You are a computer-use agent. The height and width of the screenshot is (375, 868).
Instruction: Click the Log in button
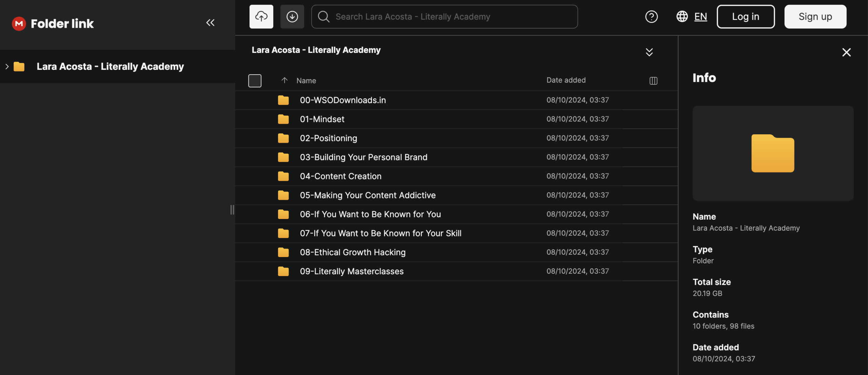pos(745,17)
